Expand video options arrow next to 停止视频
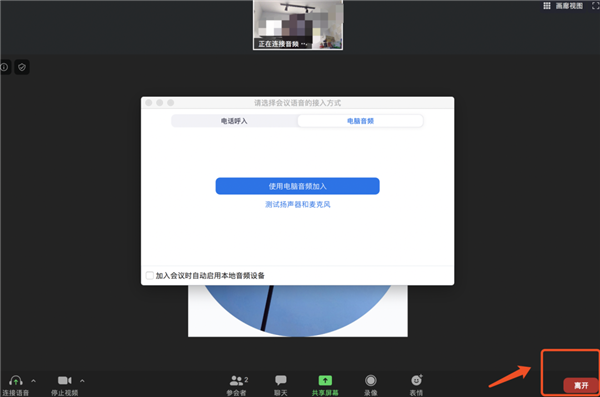The width and height of the screenshot is (600, 397). tap(82, 381)
